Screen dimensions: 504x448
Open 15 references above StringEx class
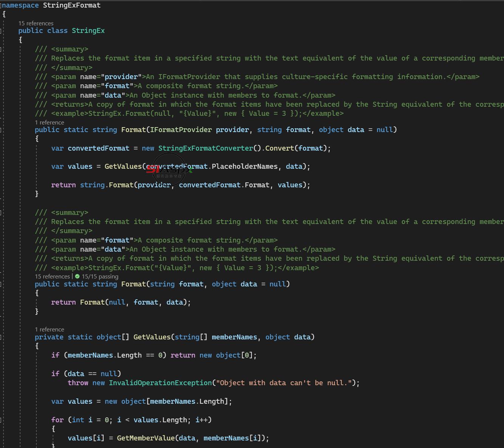36,23
